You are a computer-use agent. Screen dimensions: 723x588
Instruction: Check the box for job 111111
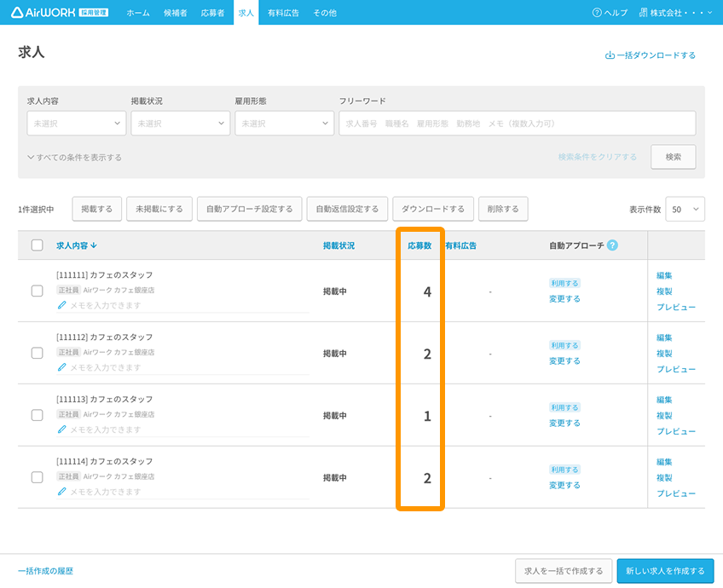coord(37,291)
